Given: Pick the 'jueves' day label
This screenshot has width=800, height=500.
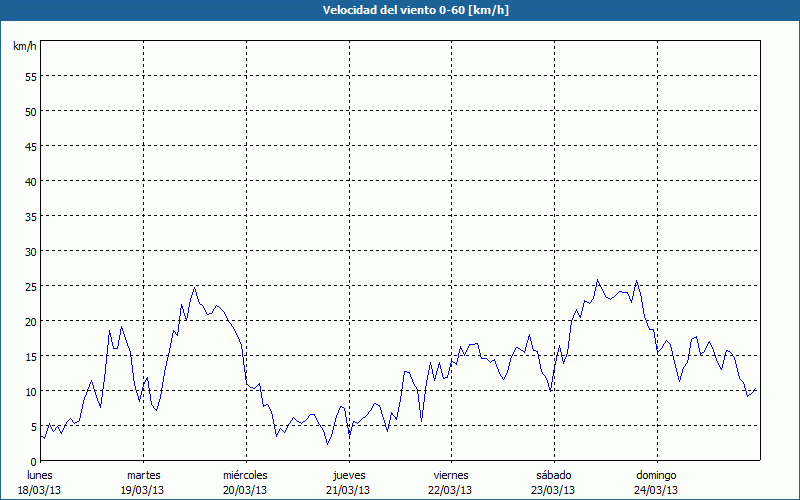Looking at the screenshot, I should click(x=349, y=475).
